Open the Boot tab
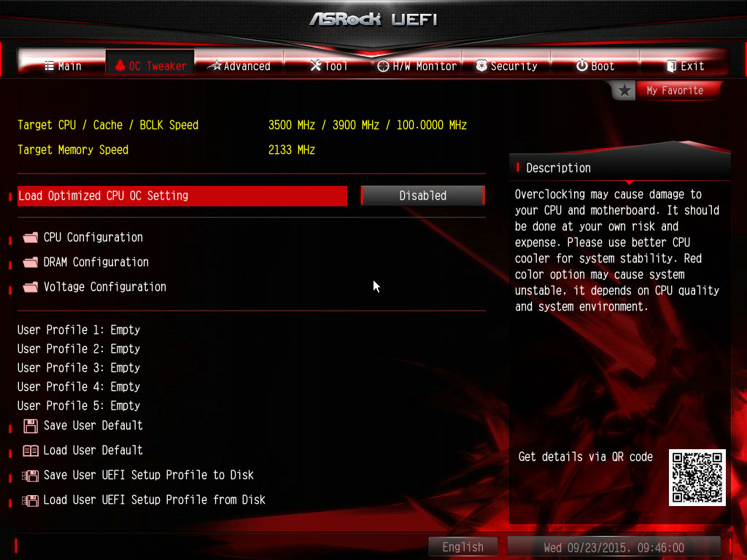The width and height of the screenshot is (747, 560). click(x=595, y=66)
